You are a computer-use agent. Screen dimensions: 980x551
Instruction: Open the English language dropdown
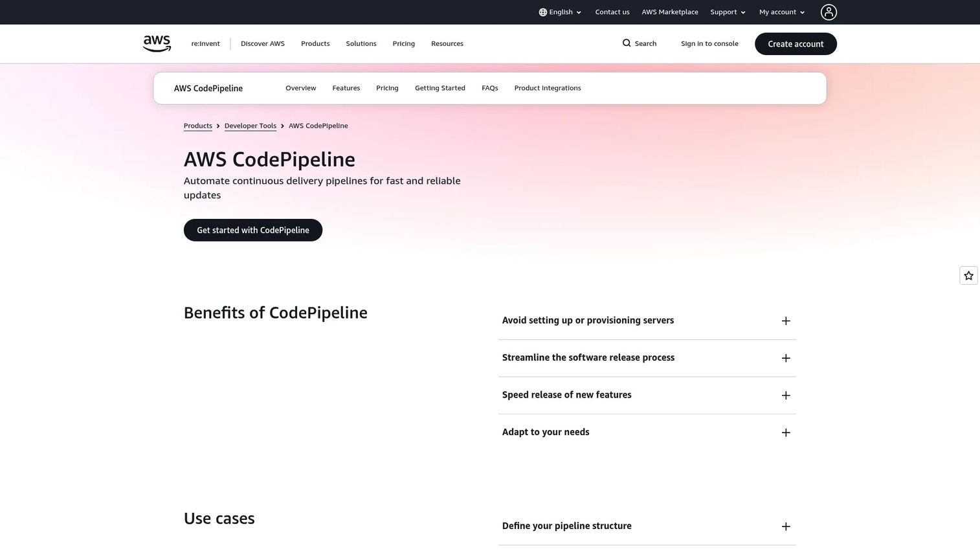coord(561,12)
